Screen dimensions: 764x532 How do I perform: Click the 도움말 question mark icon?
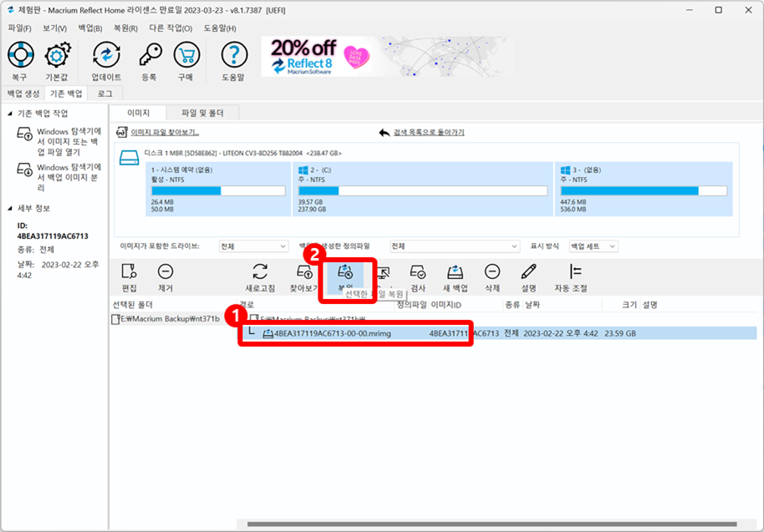click(234, 55)
